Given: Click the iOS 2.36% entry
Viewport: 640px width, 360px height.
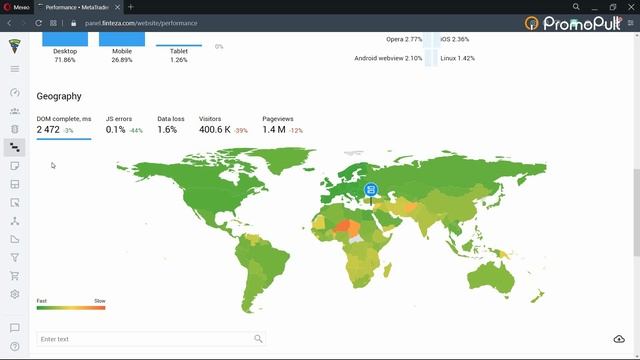Looking at the screenshot, I should (454, 39).
